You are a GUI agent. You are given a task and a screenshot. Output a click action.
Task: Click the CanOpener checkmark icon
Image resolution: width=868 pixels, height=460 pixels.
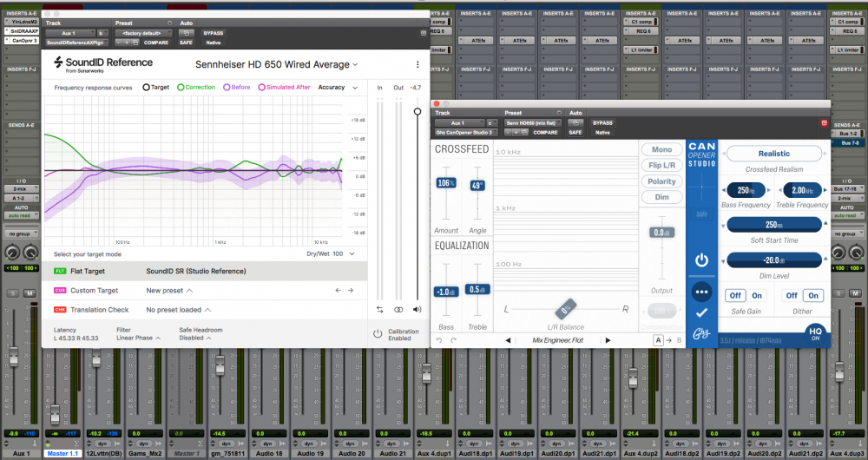point(701,312)
